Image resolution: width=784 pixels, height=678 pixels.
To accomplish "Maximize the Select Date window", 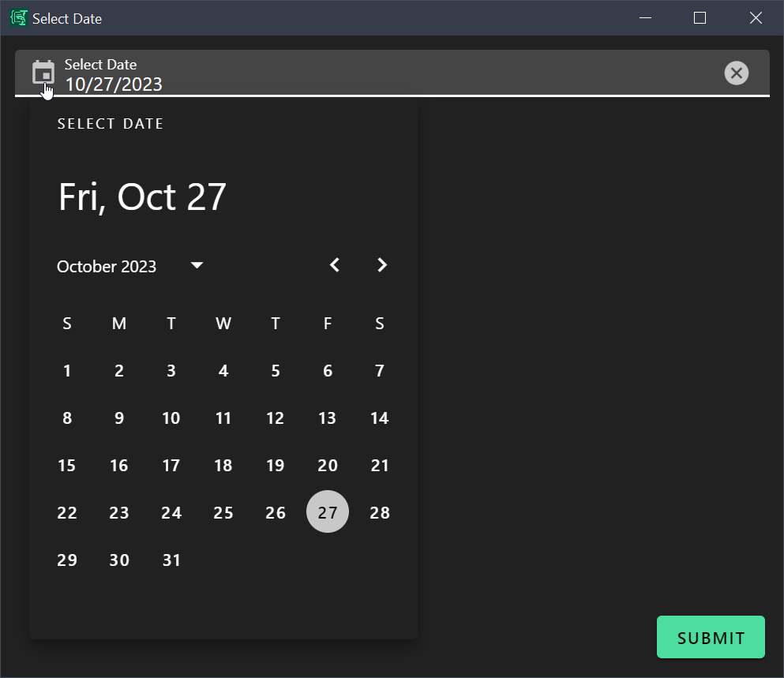I will [x=700, y=18].
